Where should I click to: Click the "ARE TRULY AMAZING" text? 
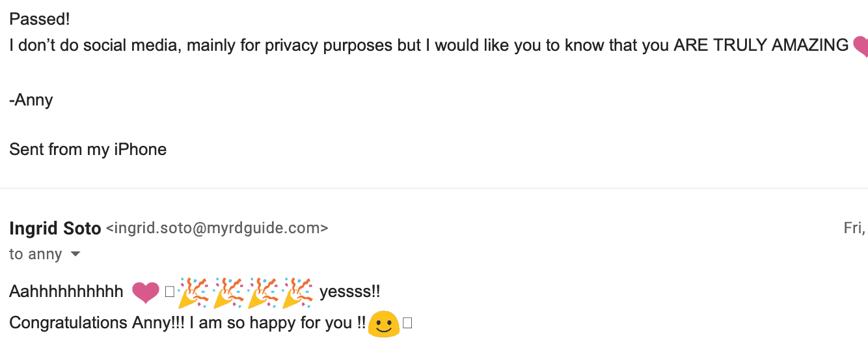point(761,46)
